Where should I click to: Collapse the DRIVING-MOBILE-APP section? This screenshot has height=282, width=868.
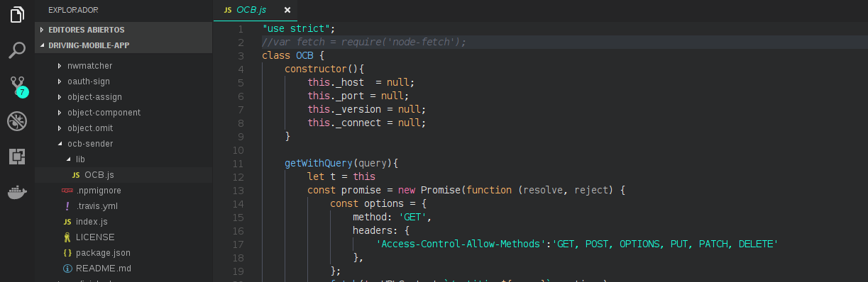click(x=123, y=45)
